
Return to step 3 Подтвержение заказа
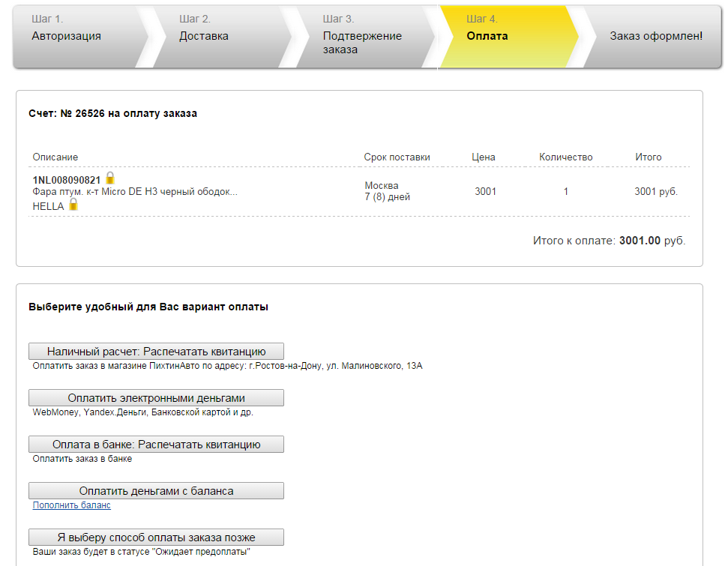click(362, 43)
